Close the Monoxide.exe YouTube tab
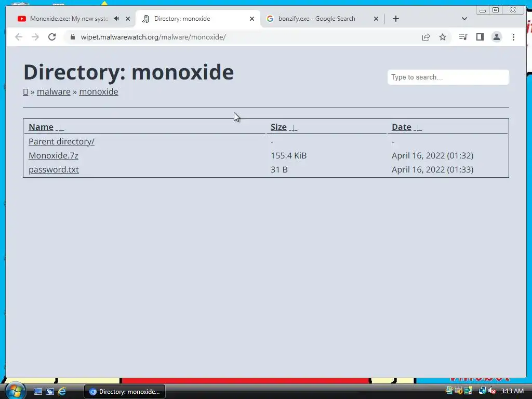Image resolution: width=532 pixels, height=399 pixels. pyautogui.click(x=128, y=19)
